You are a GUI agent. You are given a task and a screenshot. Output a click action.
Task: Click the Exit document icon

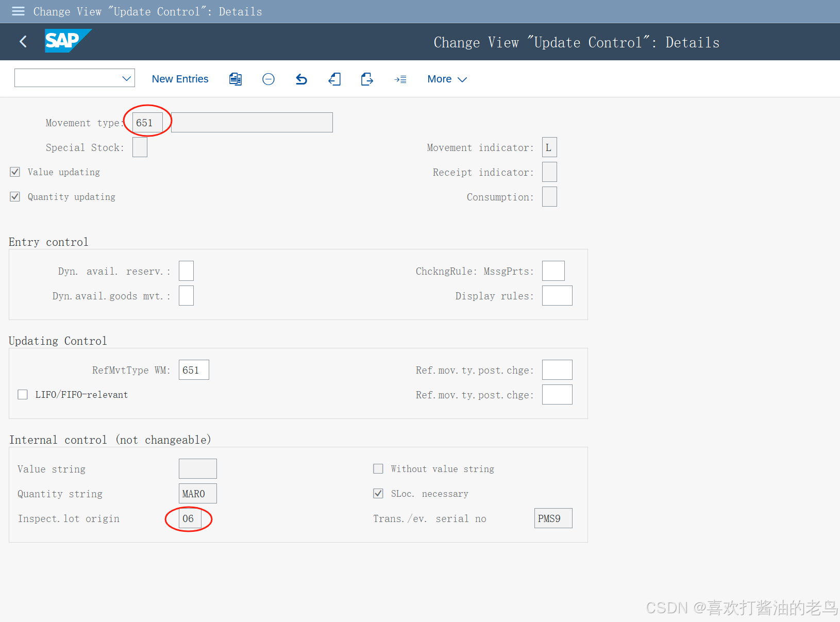pyautogui.click(x=334, y=79)
